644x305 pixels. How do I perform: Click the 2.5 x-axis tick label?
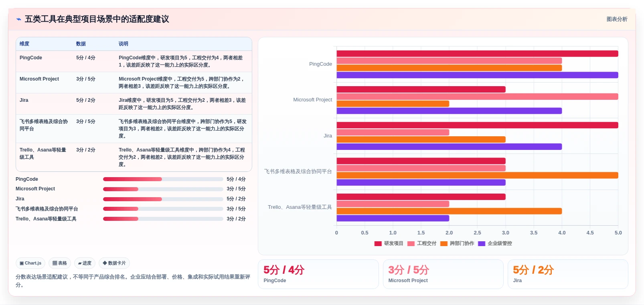[x=477, y=233]
